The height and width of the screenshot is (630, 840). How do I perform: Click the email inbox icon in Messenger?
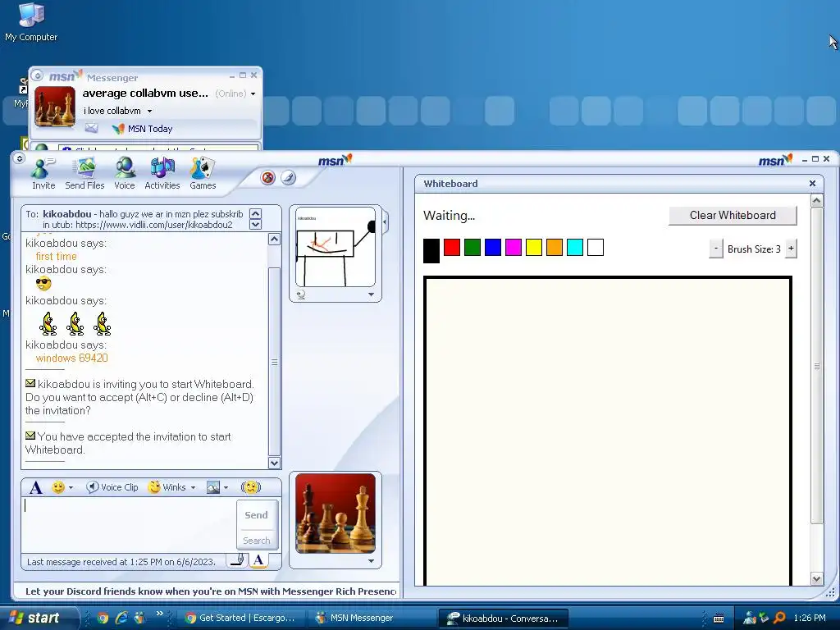[92, 128]
